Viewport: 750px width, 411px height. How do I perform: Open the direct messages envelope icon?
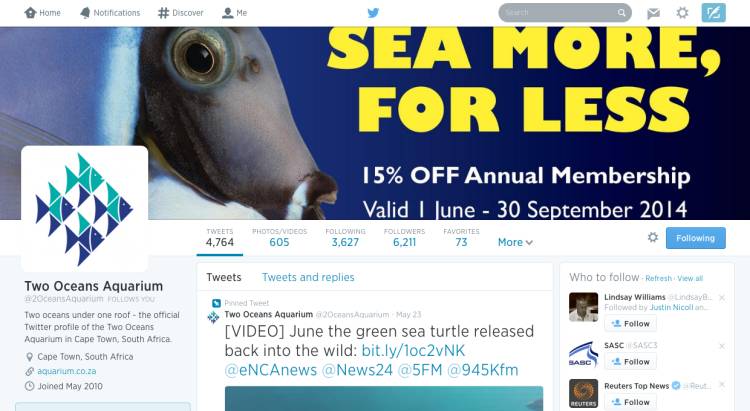(653, 13)
